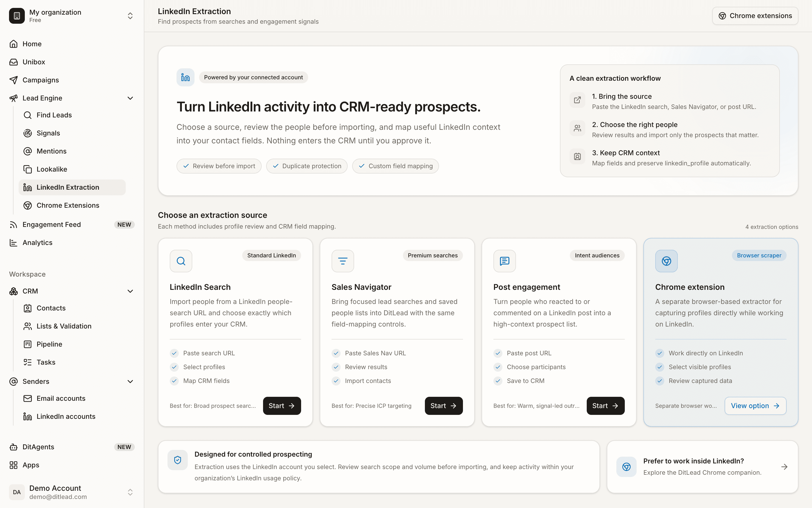
Task: Click the DA avatar thumbnail
Action: 17,492
